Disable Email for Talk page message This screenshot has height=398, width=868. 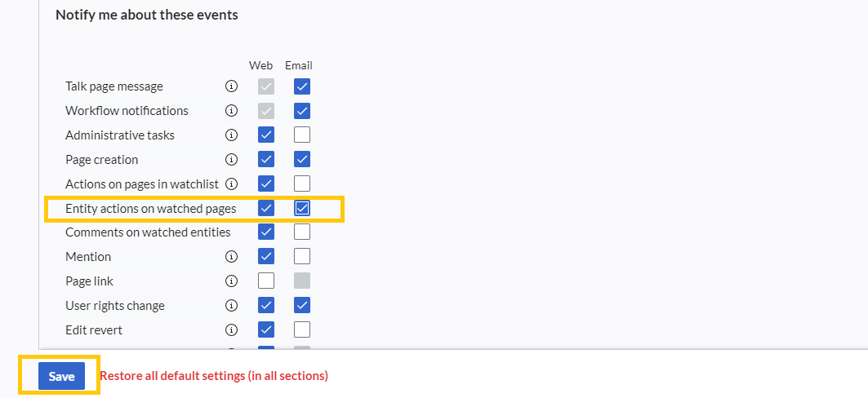tap(301, 86)
